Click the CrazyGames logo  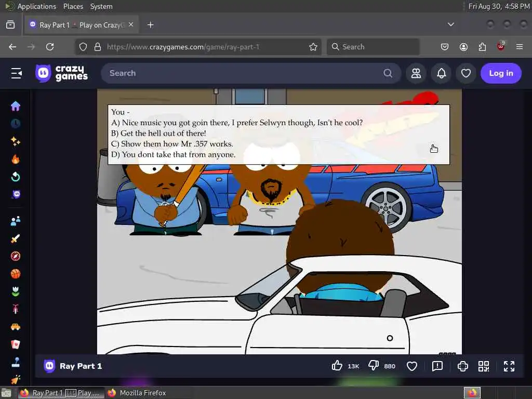(61, 73)
